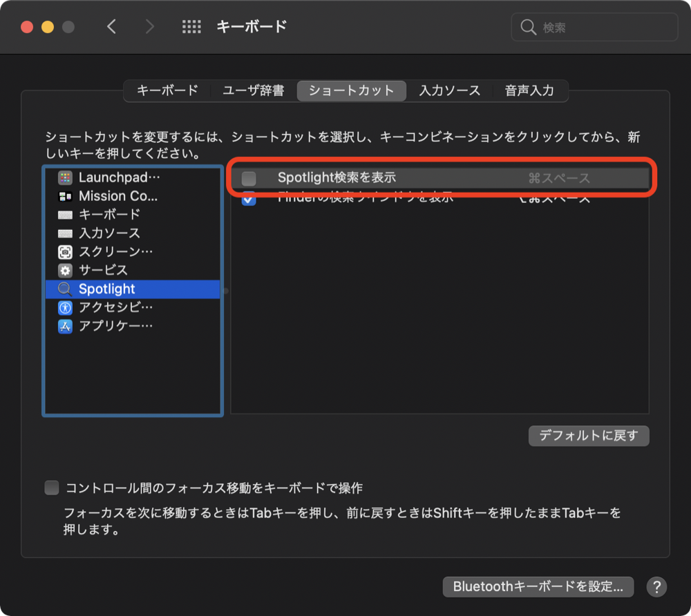
Task: Click the keyboard icon beside 入力ソース
Action: pos(65,233)
